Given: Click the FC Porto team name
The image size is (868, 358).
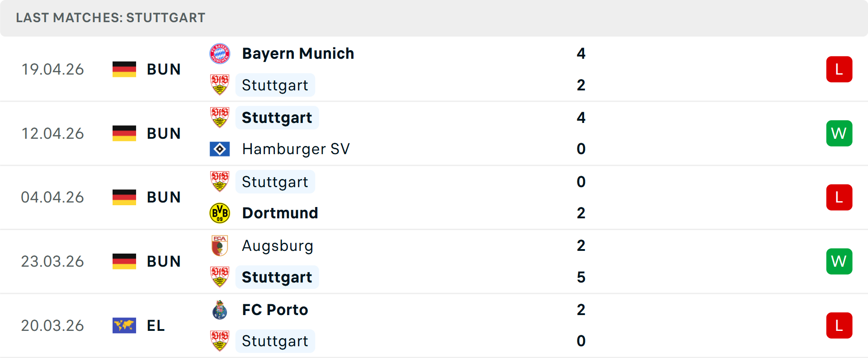Looking at the screenshot, I should pyautogui.click(x=275, y=310).
